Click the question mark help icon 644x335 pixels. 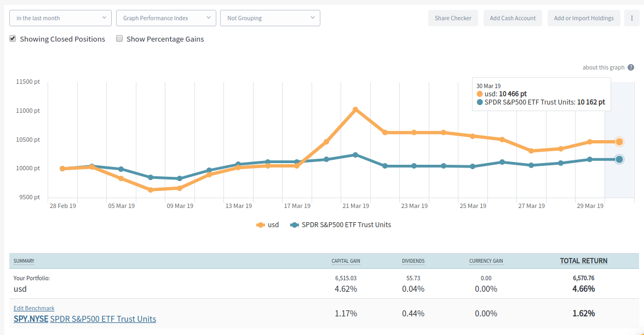click(631, 67)
